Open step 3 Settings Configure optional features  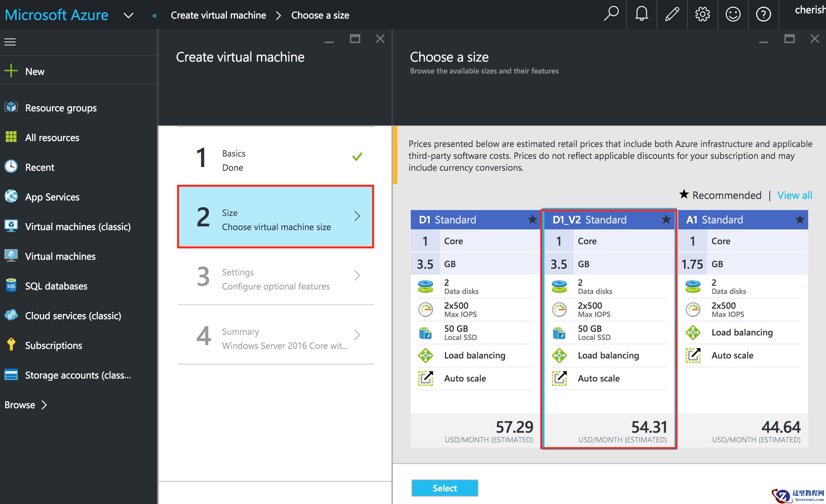point(276,275)
